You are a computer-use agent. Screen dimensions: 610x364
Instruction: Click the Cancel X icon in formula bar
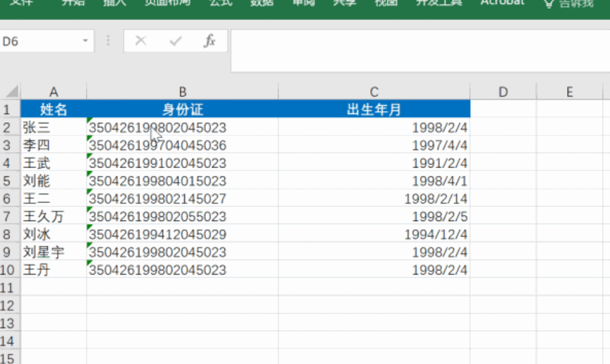pyautogui.click(x=141, y=41)
